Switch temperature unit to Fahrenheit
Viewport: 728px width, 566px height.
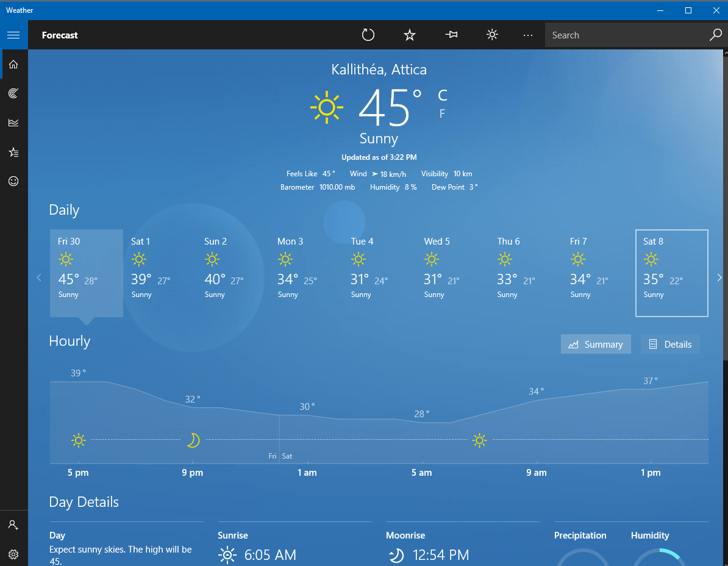tap(443, 113)
